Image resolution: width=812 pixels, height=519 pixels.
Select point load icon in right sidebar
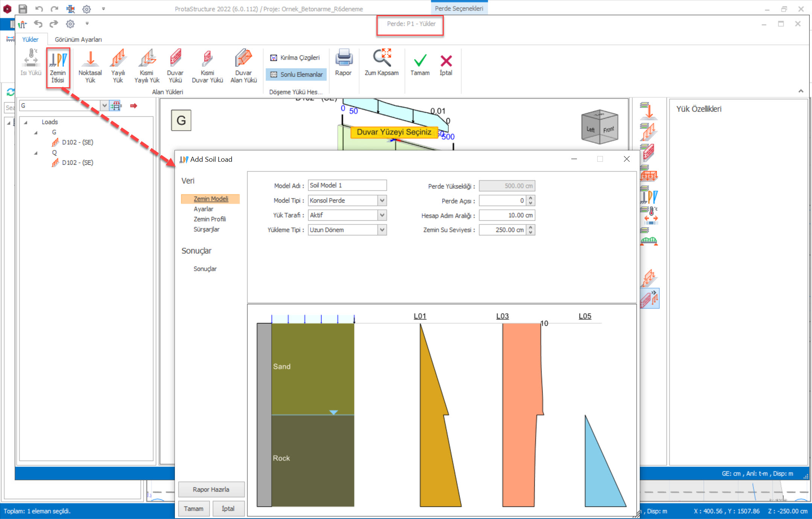point(648,111)
